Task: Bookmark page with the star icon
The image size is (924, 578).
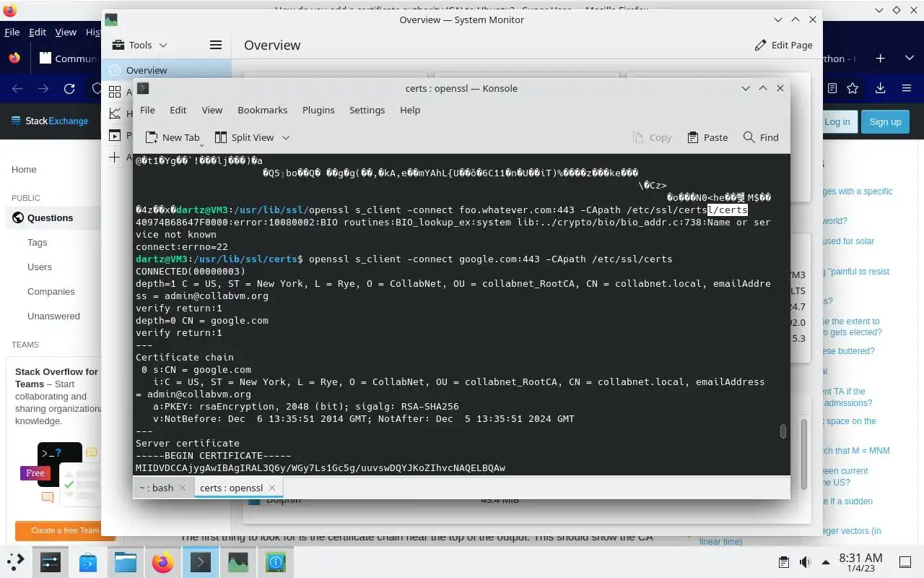Action: click(853, 88)
